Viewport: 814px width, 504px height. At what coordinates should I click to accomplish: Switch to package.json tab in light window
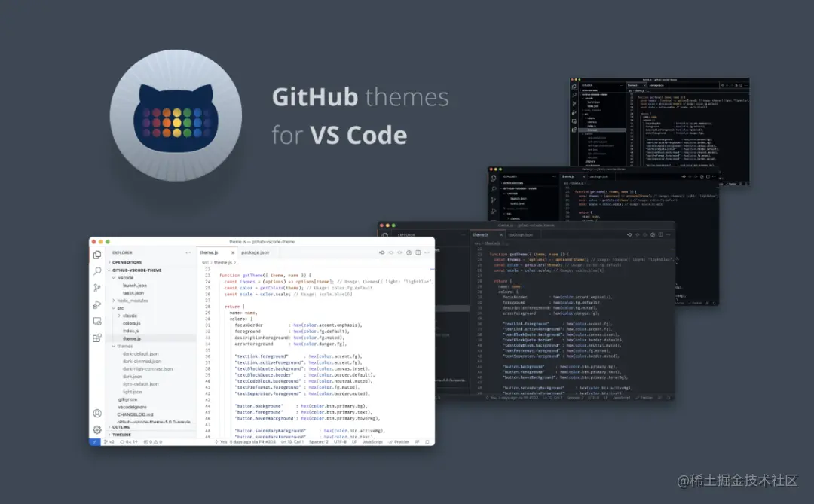[x=255, y=253]
